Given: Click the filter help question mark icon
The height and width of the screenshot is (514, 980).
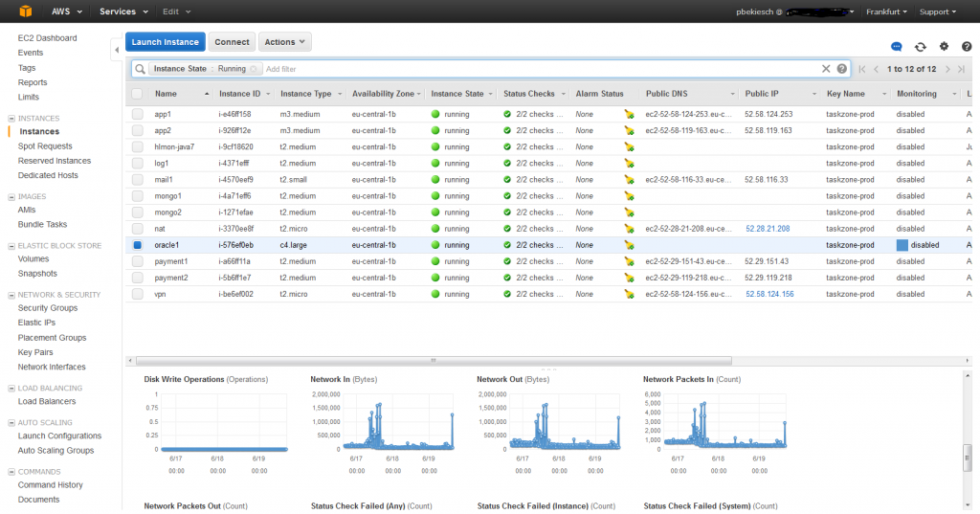Looking at the screenshot, I should point(842,69).
